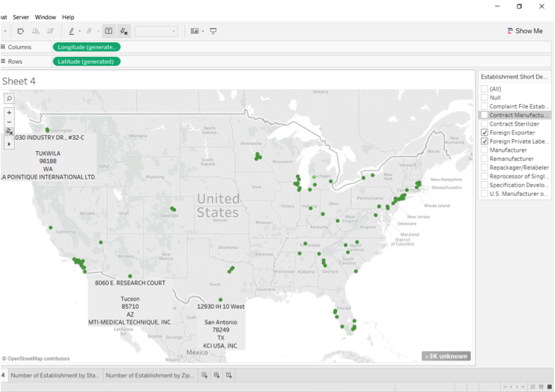
Task: Check the Specification Develo... checkbox
Action: click(485, 185)
